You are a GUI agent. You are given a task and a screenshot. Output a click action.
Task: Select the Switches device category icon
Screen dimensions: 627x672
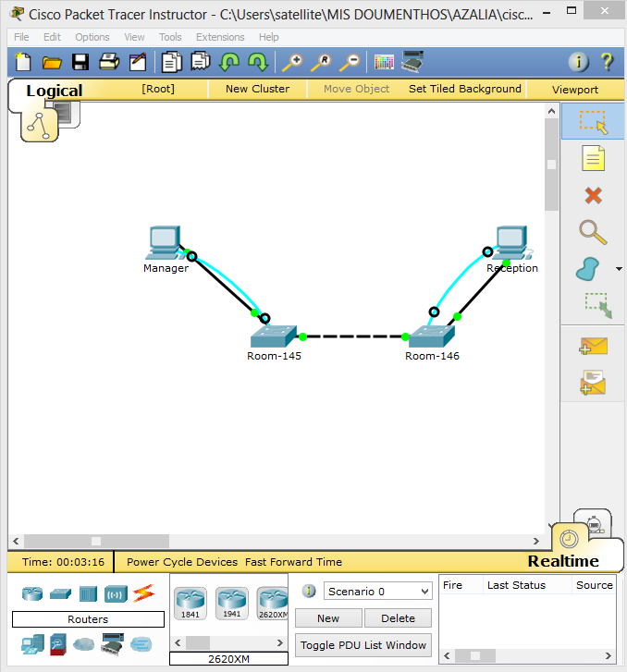[x=60, y=594]
